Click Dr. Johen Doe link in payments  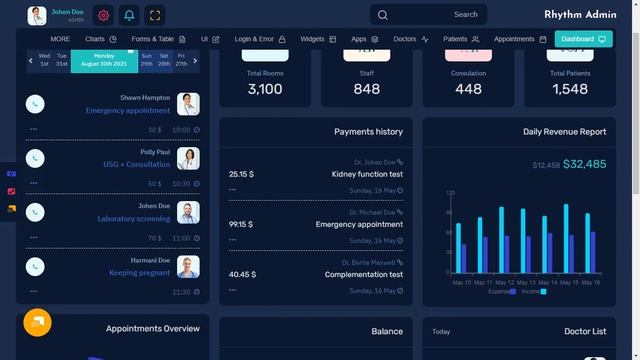pos(378,162)
